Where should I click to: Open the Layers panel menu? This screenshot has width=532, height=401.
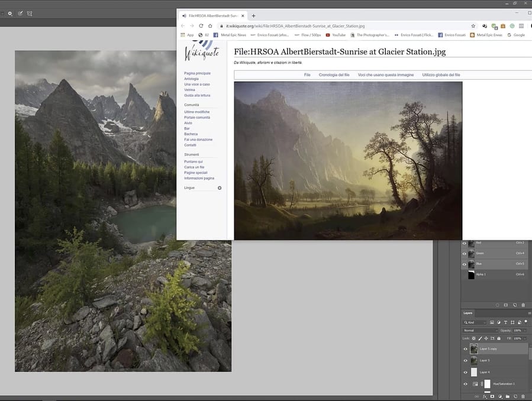pyautogui.click(x=529, y=313)
